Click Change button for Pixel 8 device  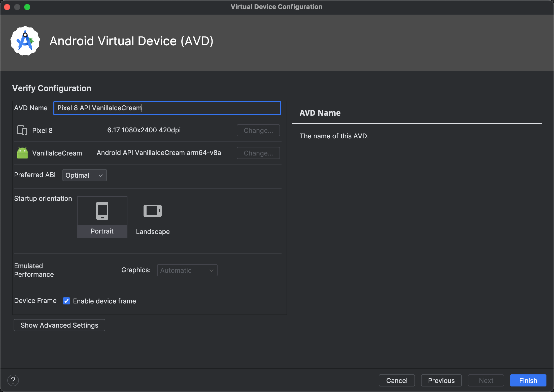coord(258,130)
